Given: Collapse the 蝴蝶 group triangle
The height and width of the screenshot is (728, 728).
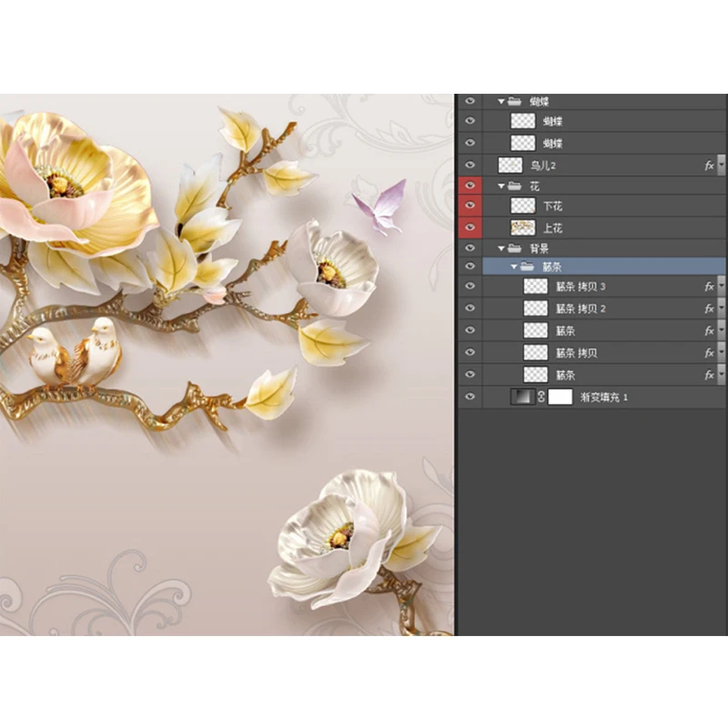Looking at the screenshot, I should (501, 101).
